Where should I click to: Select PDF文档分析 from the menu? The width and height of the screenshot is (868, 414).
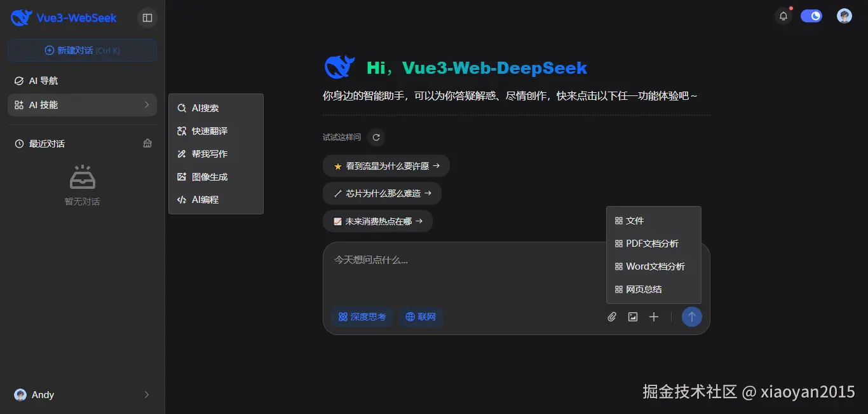click(652, 243)
